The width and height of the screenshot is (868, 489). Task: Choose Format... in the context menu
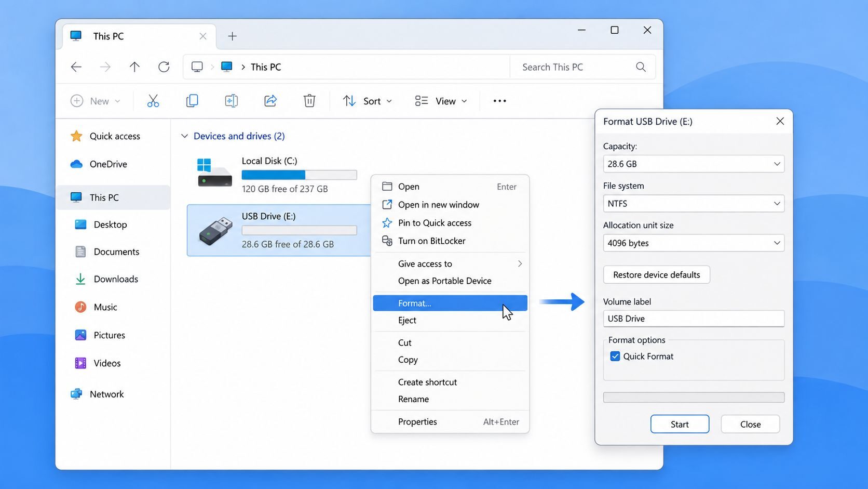[x=450, y=303]
